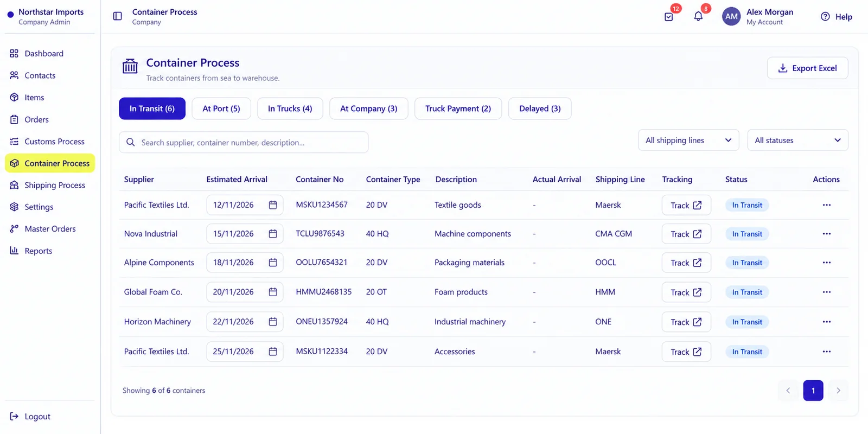Track the HMM container HMMU2468135
This screenshot has width=868, height=434.
(686, 292)
